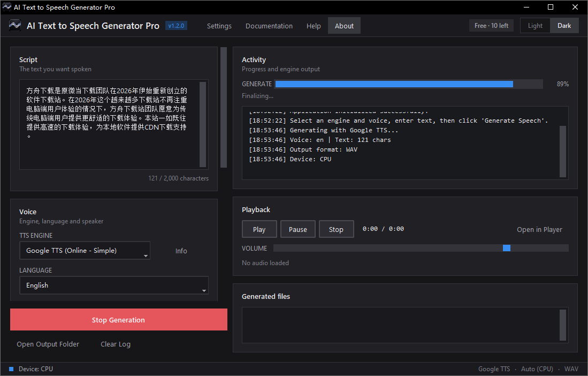Click status bar 'Auto (CPU)' entry
Screen dimensions: 588x376
coord(537,369)
